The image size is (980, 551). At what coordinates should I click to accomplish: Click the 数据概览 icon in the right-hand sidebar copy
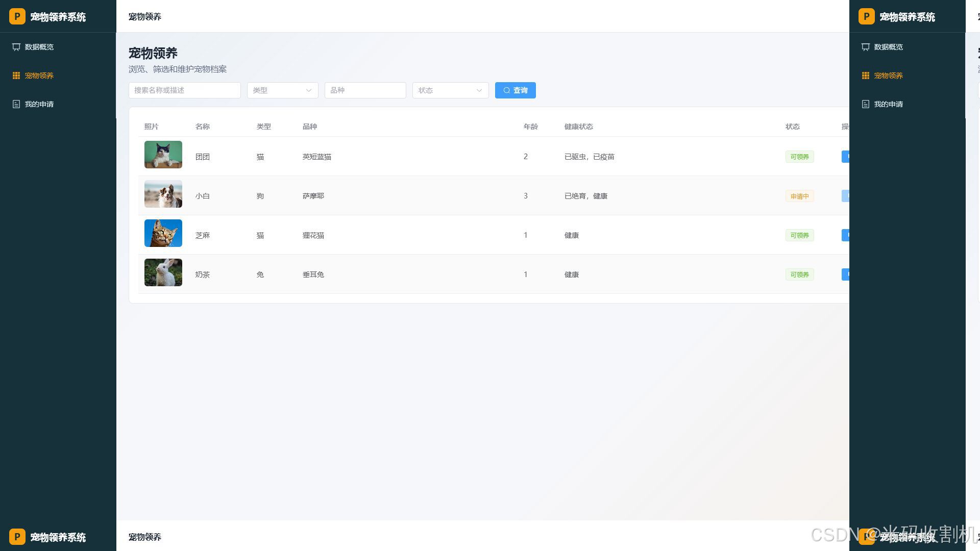pos(866,47)
